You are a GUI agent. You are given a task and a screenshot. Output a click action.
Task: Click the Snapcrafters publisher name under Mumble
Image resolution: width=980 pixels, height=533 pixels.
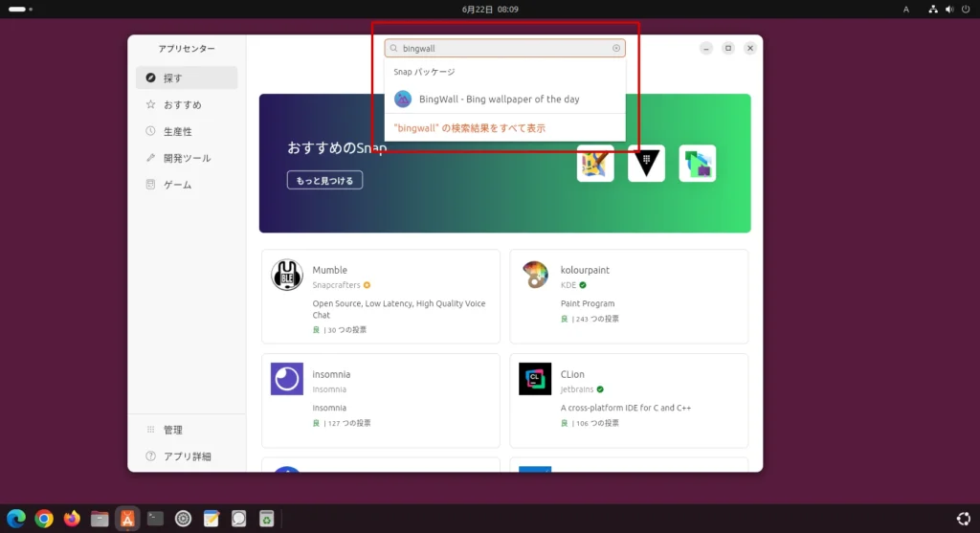click(x=336, y=285)
